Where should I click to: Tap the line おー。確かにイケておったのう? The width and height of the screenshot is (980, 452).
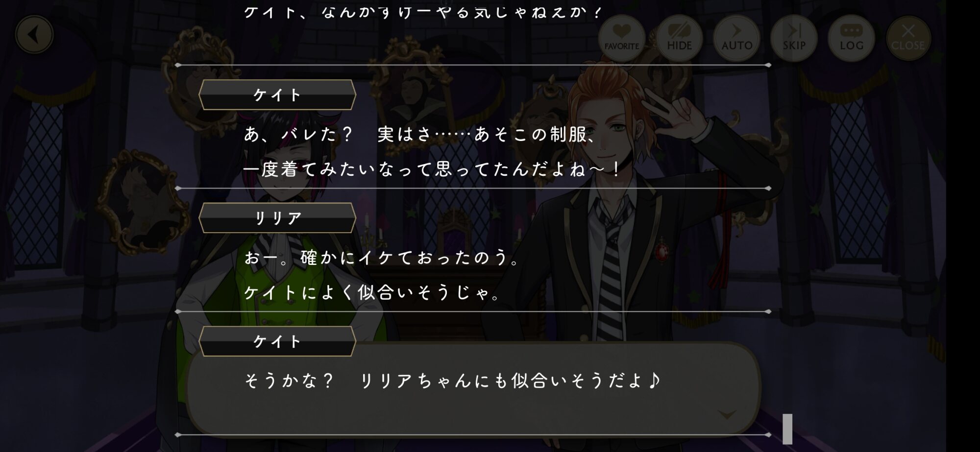tap(381, 258)
